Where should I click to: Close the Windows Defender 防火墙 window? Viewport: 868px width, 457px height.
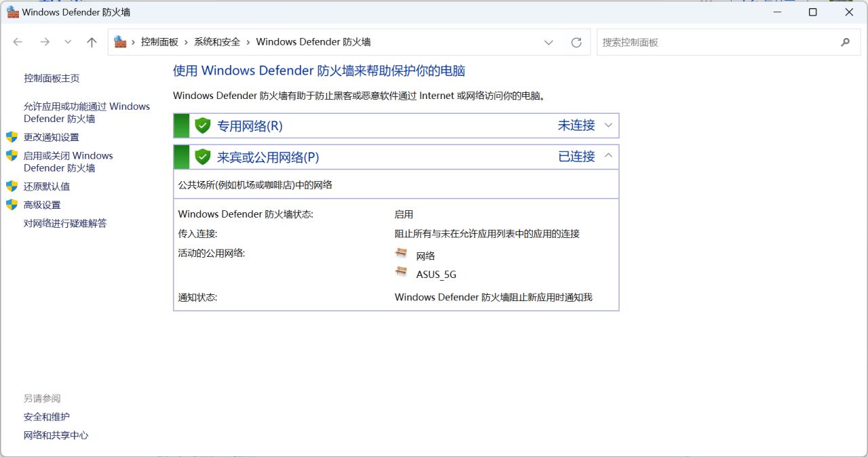tap(849, 12)
